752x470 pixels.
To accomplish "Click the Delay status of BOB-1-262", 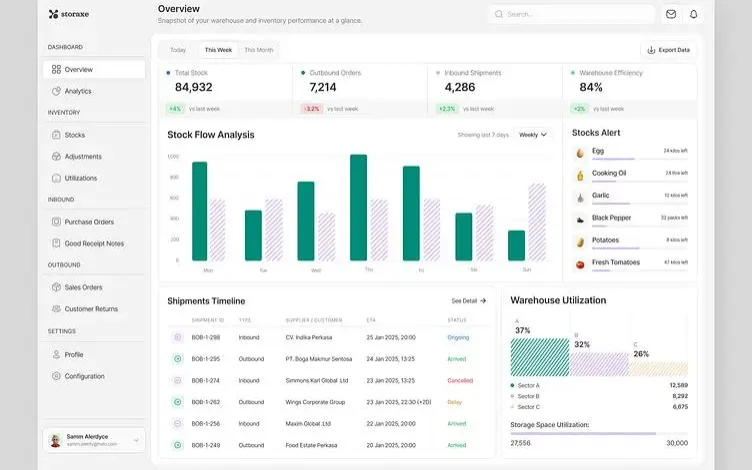I will pos(454,402).
